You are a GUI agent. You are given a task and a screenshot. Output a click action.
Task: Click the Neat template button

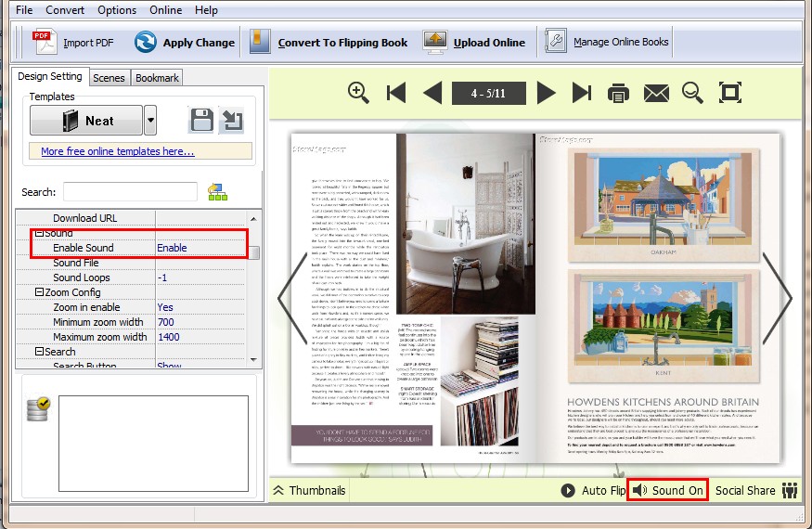(86, 121)
